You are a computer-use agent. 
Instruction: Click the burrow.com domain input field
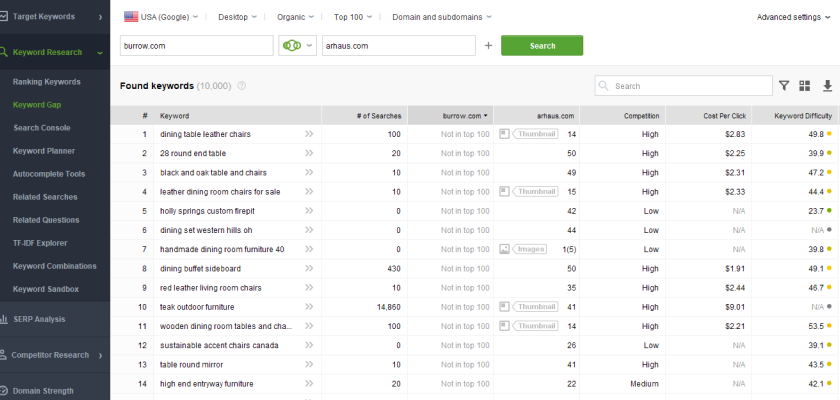coord(197,46)
